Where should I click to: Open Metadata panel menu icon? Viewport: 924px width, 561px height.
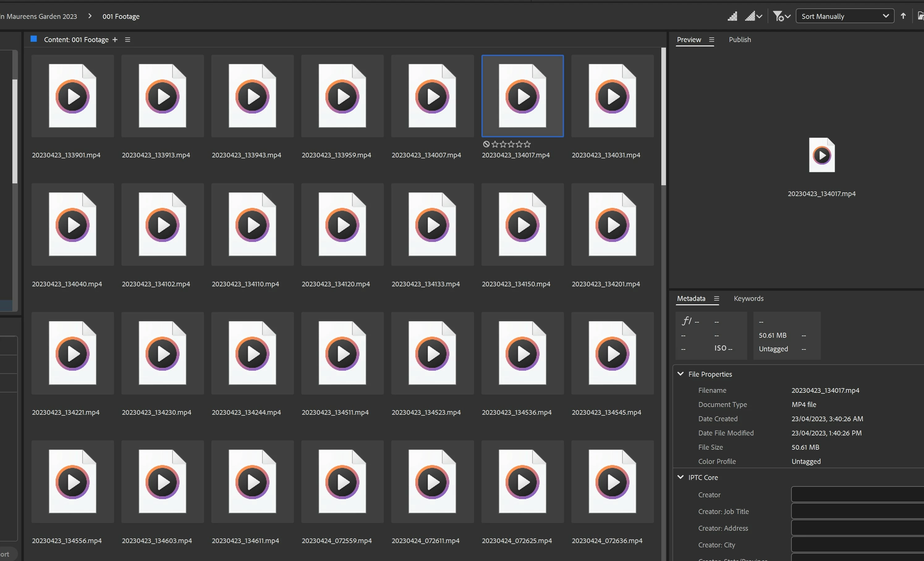(x=716, y=298)
